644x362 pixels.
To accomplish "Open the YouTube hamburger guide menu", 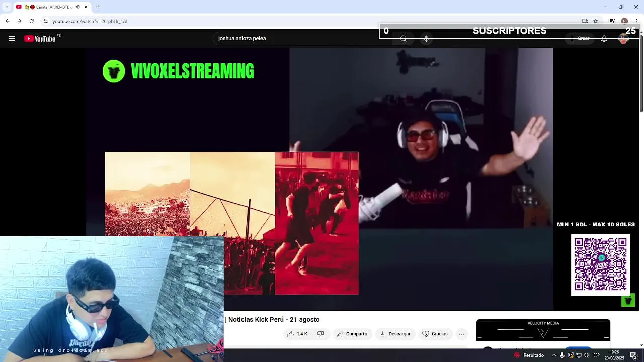I will (12, 39).
